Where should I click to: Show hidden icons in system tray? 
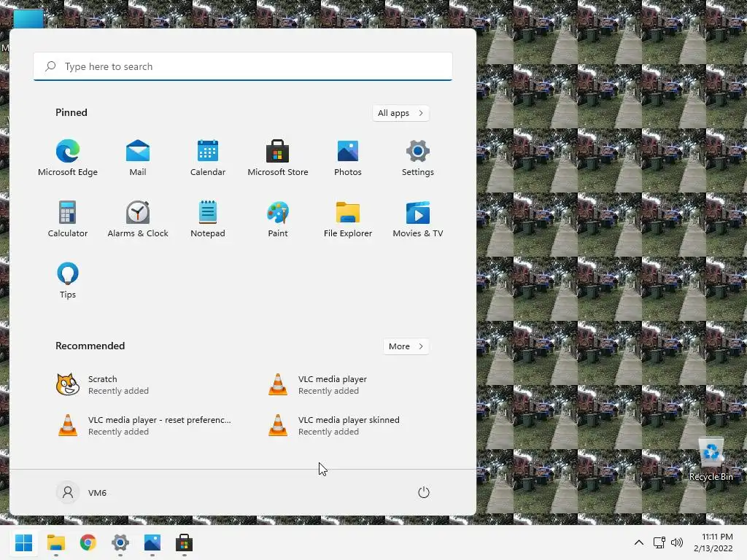[x=639, y=542]
